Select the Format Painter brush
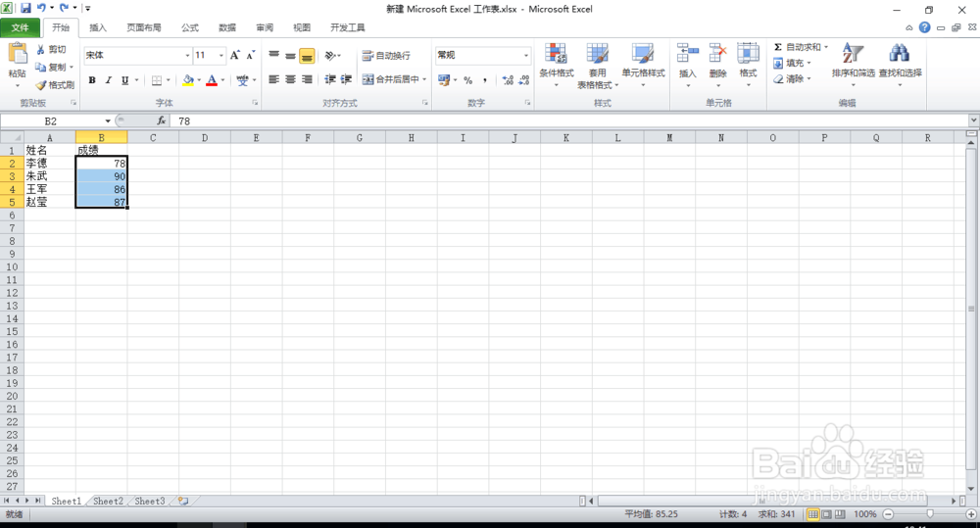Screen dimensions: 980x528 pos(41,85)
